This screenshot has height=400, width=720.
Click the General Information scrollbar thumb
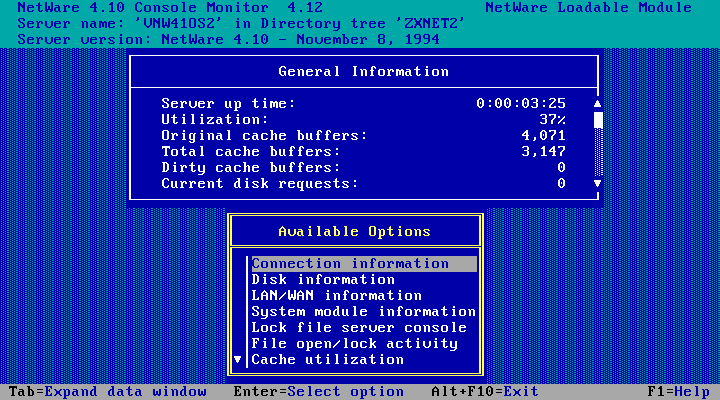598,120
